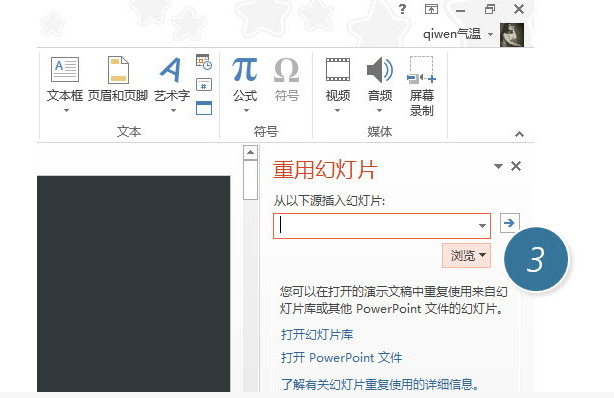The width and height of the screenshot is (614, 398).
Task: Insert an Equation (公式)
Action: pyautogui.click(x=245, y=79)
